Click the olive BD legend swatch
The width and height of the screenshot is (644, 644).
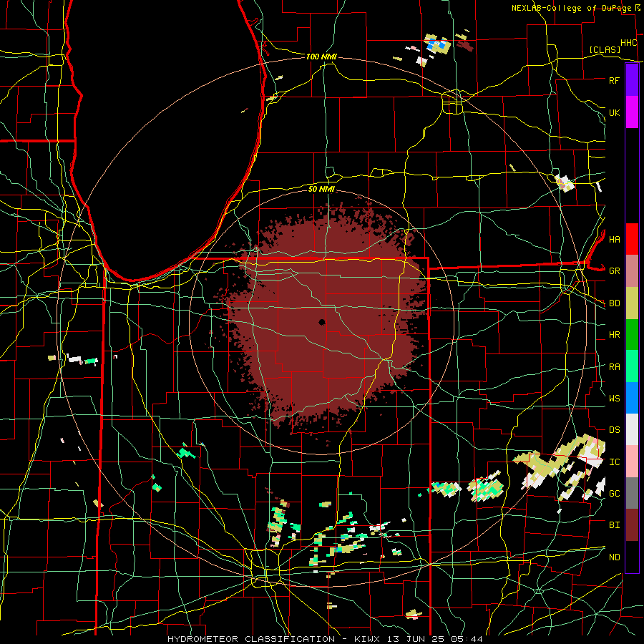point(632,303)
